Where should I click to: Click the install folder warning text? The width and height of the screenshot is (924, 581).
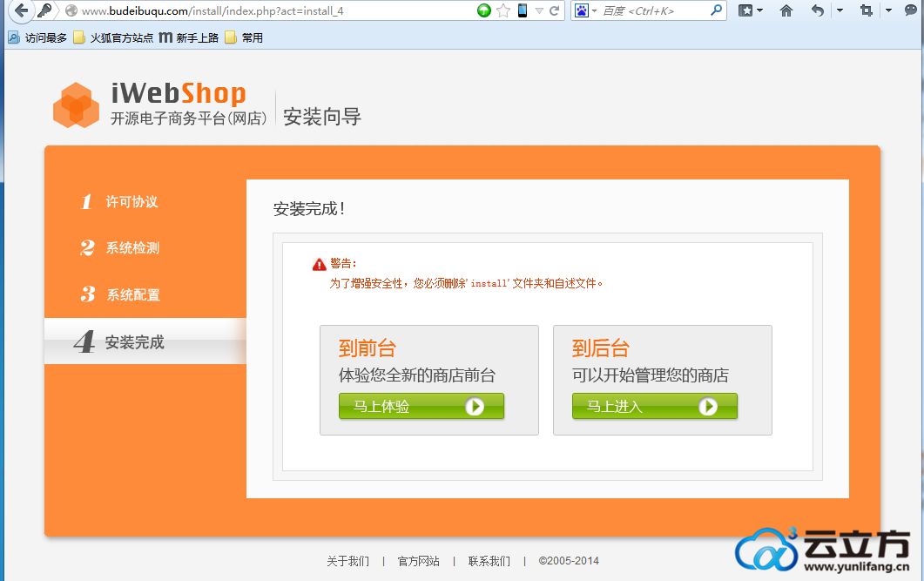(x=466, y=283)
